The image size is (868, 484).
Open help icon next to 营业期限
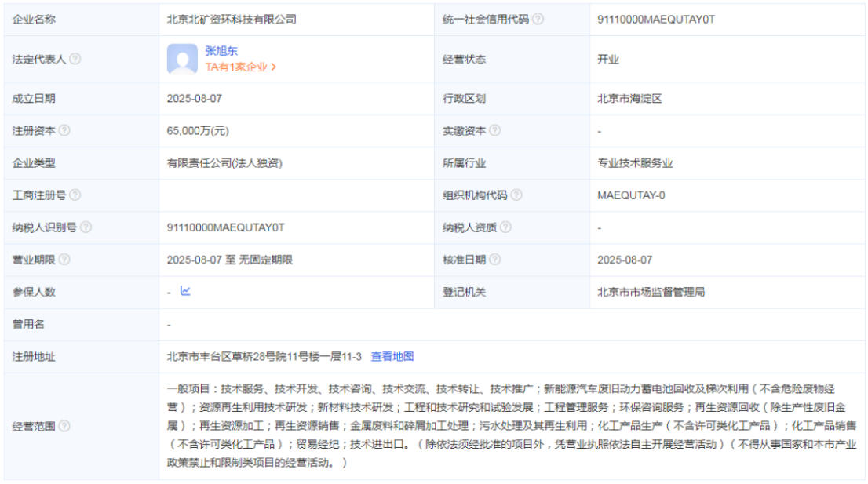click(64, 260)
